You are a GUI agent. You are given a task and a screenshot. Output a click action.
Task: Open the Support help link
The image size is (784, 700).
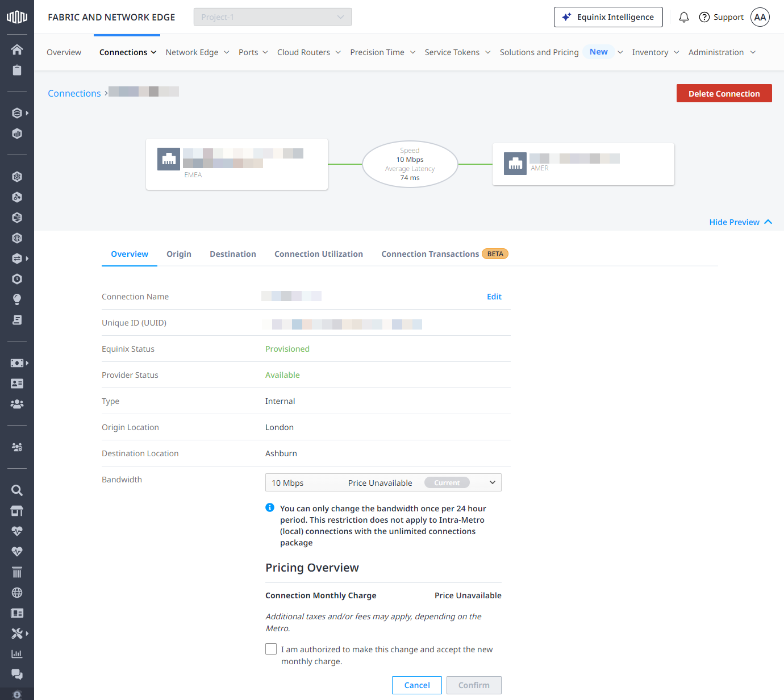pyautogui.click(x=722, y=17)
